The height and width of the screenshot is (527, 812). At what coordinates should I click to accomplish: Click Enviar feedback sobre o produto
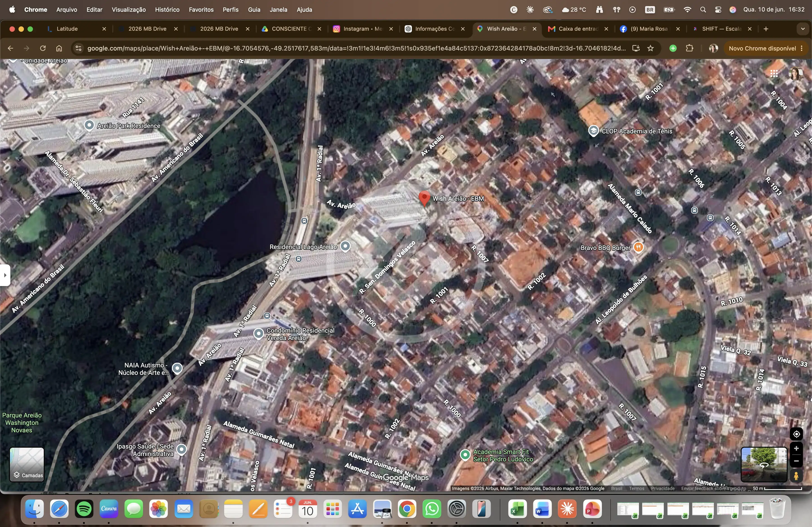click(x=714, y=488)
